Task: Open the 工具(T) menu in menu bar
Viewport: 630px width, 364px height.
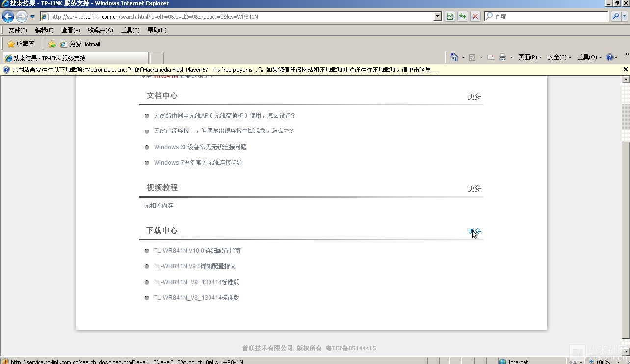Action: [x=130, y=30]
